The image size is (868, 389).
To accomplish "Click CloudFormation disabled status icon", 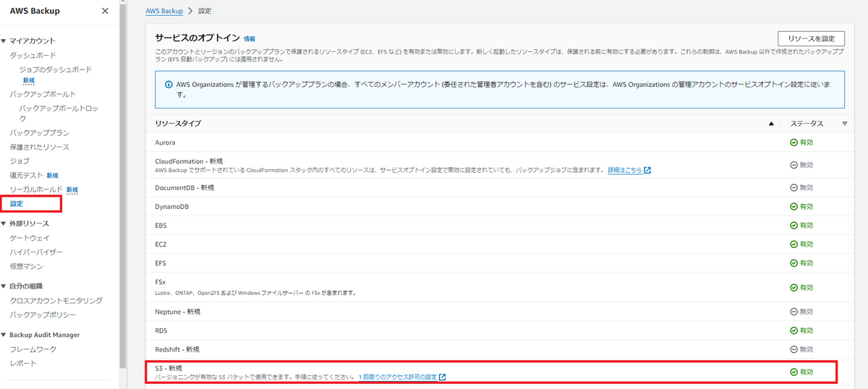I will 793,165.
